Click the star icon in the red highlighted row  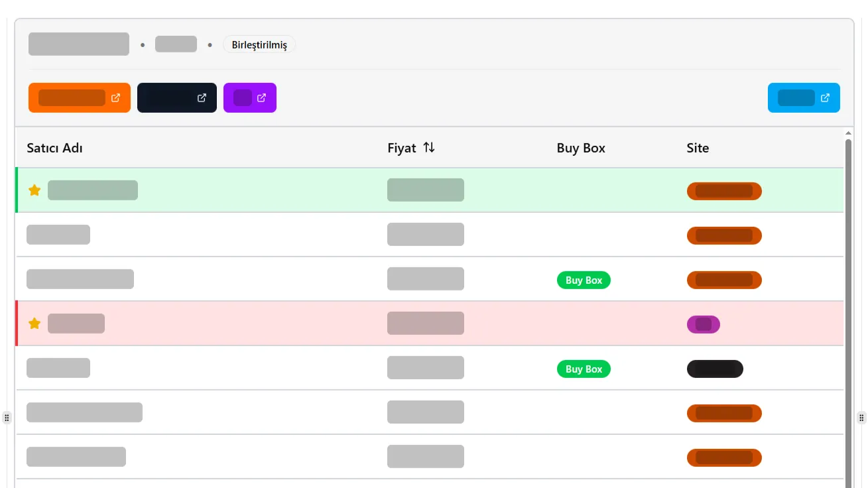point(34,324)
